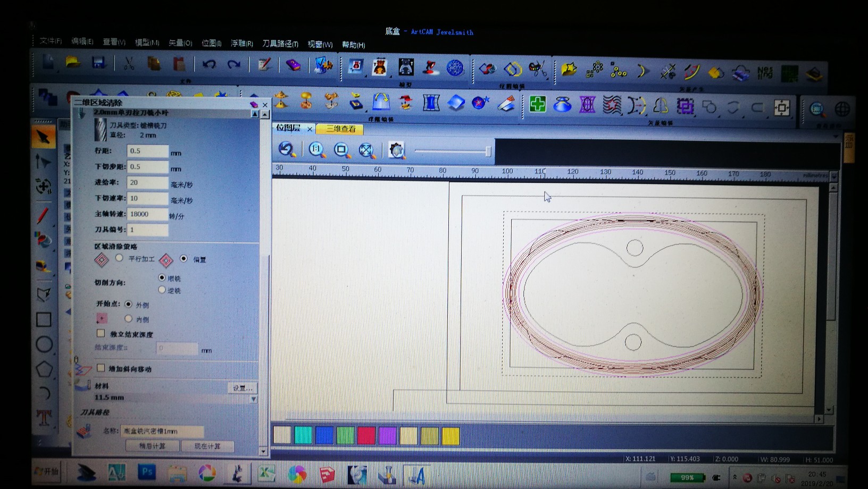
Task: Enable 增加斜向移动 checkbox
Action: coord(101,368)
